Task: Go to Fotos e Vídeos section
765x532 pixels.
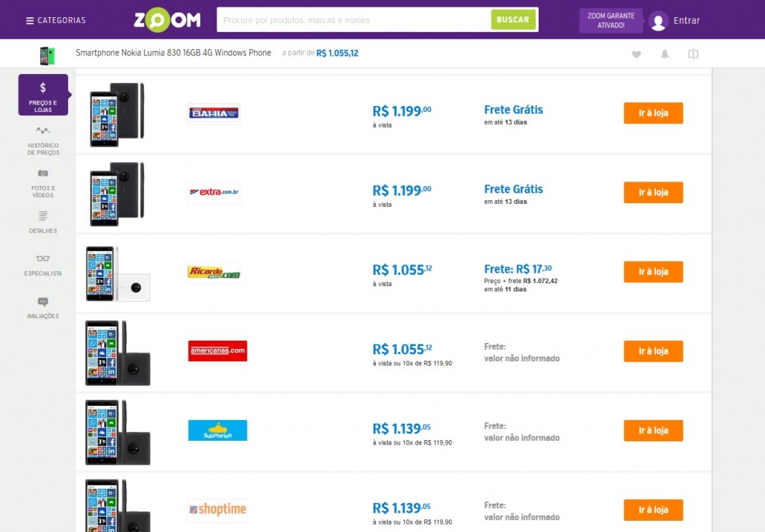Action: [43, 184]
